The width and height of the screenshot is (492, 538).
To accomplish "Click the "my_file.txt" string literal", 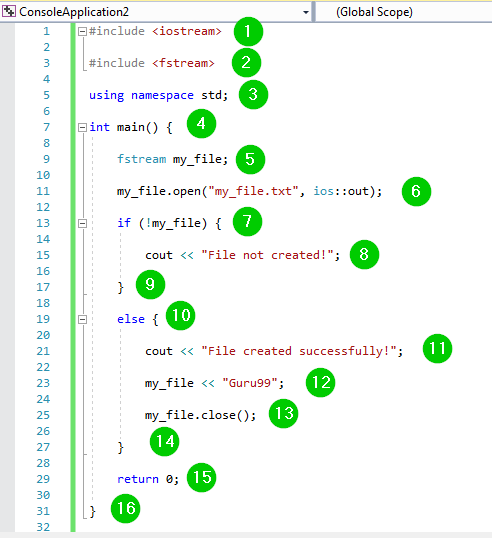I will (253, 191).
